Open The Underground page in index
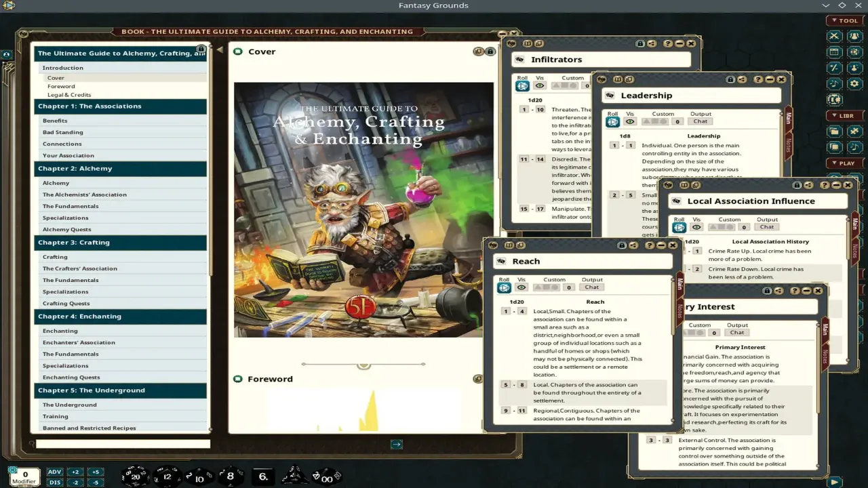868x488 pixels. tap(69, 405)
